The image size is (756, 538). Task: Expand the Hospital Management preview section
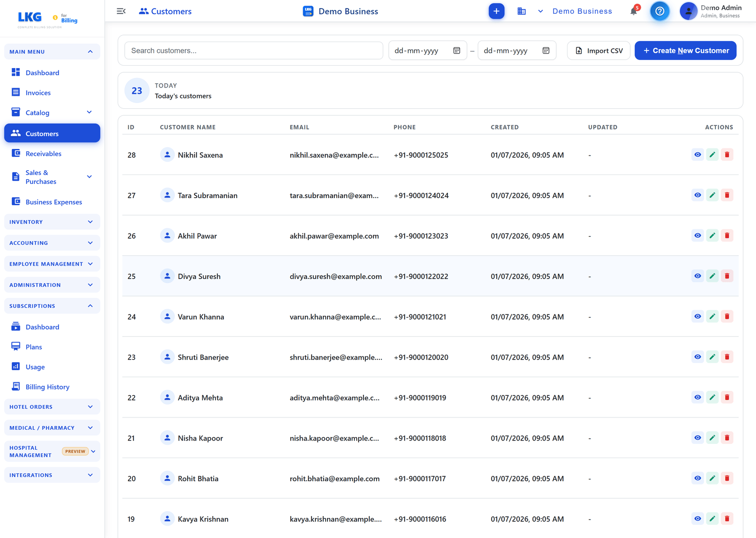(x=52, y=451)
